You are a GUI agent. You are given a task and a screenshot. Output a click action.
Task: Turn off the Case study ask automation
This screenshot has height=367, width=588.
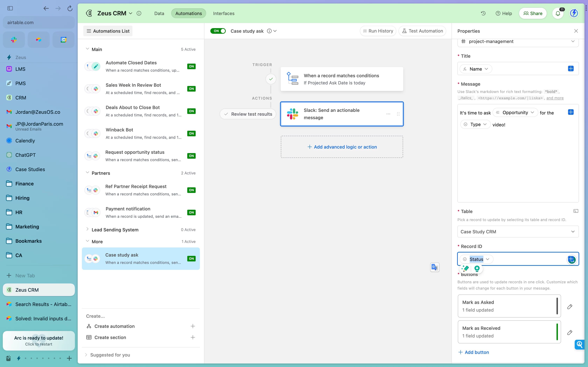218,31
